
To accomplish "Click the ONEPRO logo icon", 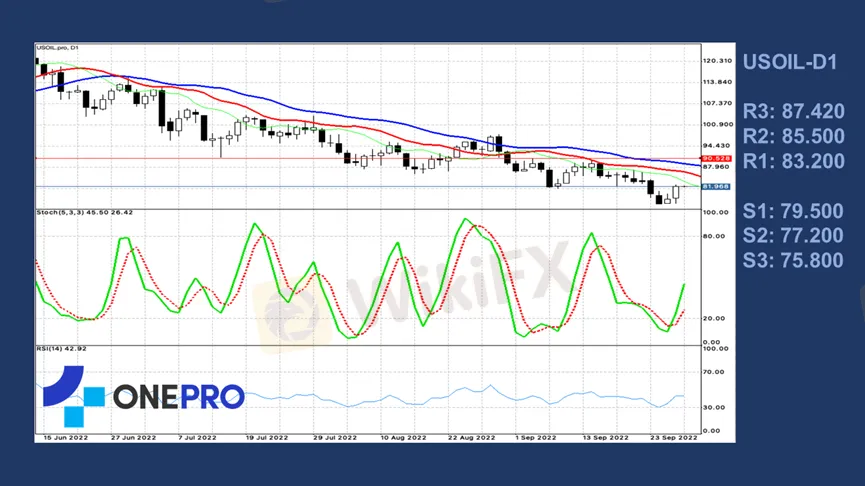I will [x=72, y=396].
